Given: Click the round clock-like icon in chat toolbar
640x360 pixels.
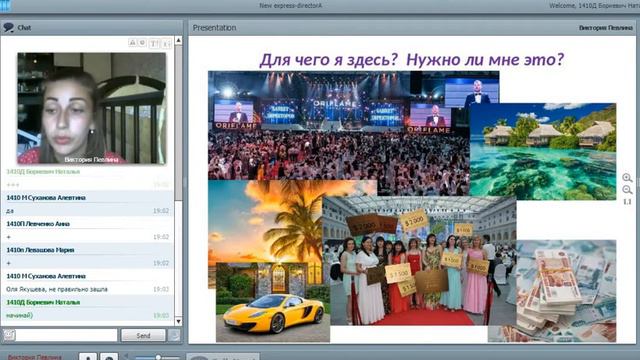Looking at the screenshot, I should [142, 42].
